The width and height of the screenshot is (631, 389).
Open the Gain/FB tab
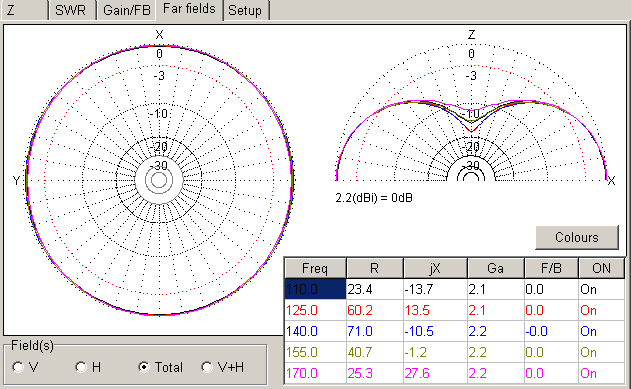click(126, 10)
